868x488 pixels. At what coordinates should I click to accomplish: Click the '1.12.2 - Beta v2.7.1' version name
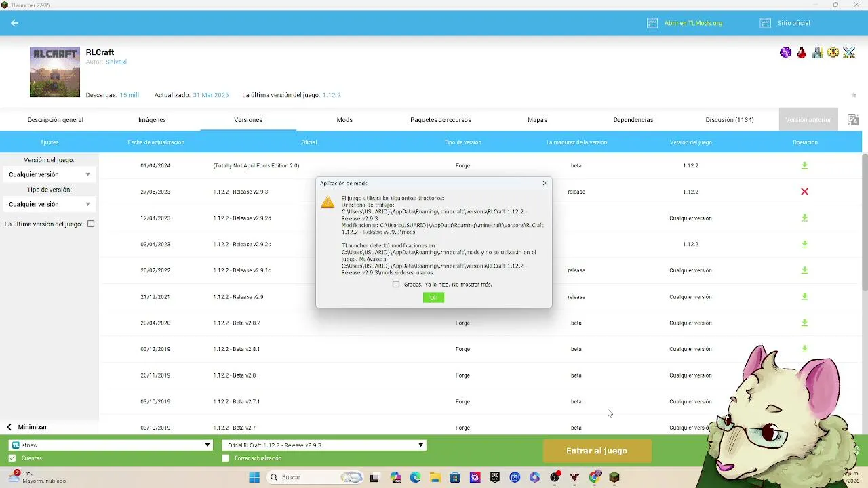coord(237,401)
